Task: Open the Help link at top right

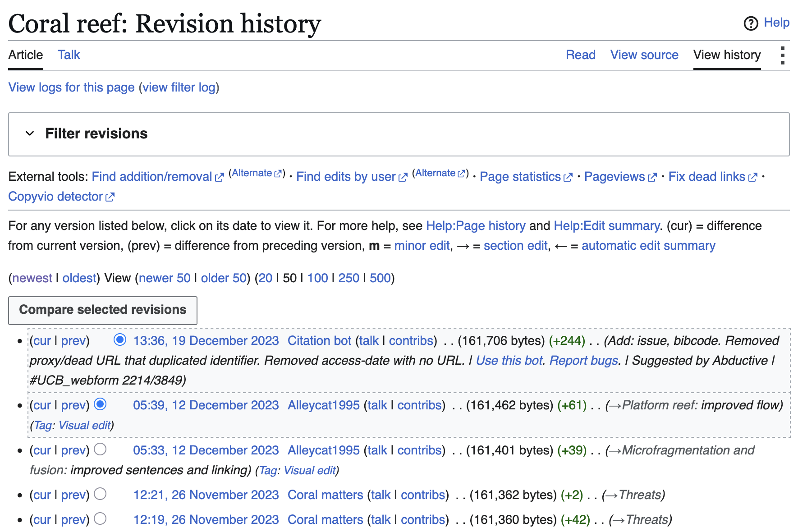Action: click(x=776, y=23)
